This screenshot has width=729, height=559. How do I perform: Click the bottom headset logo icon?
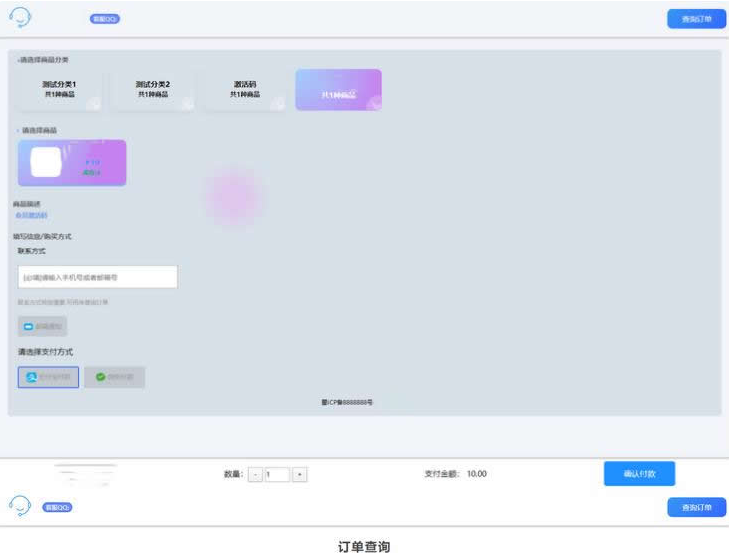pyautogui.click(x=21, y=505)
